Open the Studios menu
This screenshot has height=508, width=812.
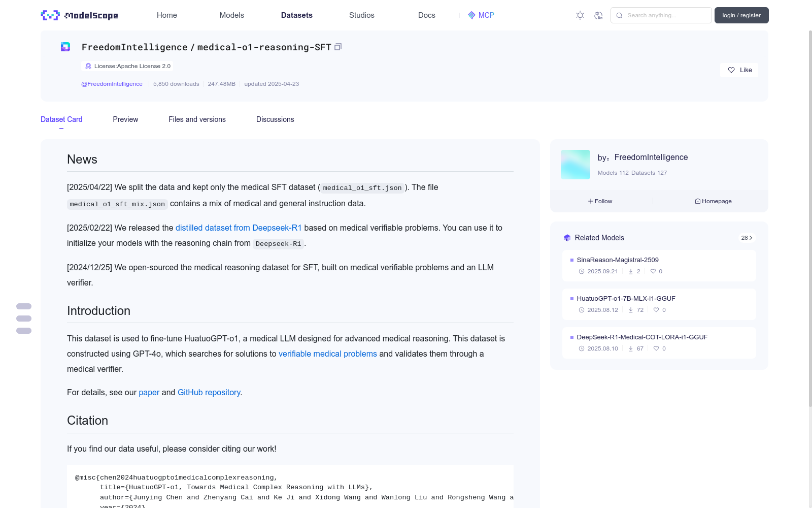362,15
